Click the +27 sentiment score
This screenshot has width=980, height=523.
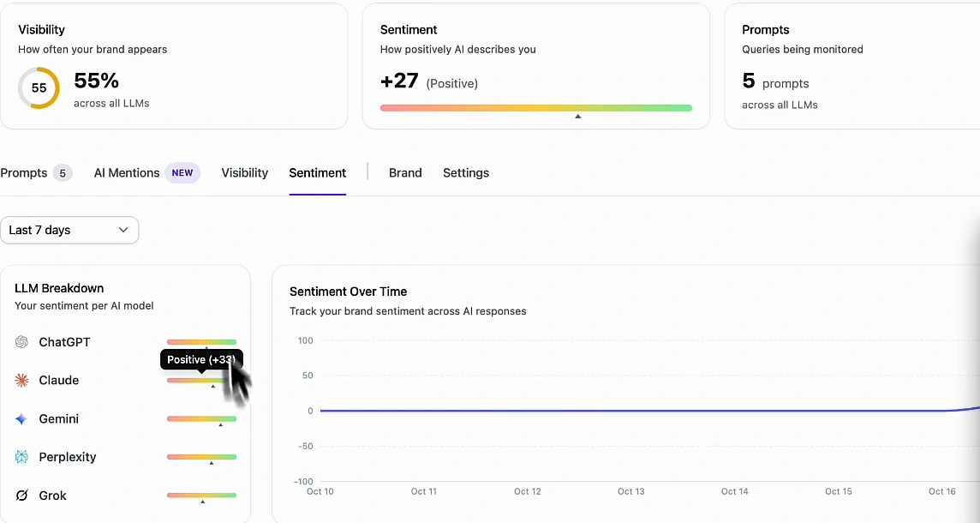(398, 81)
